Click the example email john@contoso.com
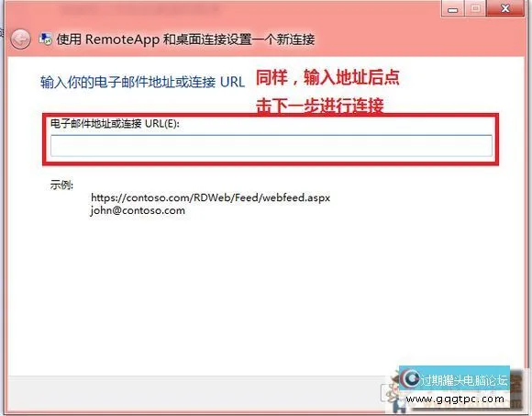Screen dimensions: 532x416 pyautogui.click(x=138, y=210)
